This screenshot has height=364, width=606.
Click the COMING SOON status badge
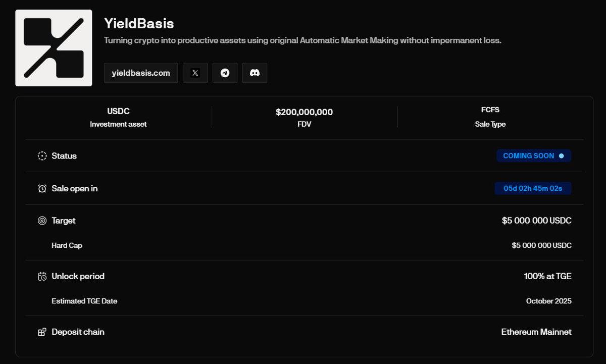coord(534,156)
